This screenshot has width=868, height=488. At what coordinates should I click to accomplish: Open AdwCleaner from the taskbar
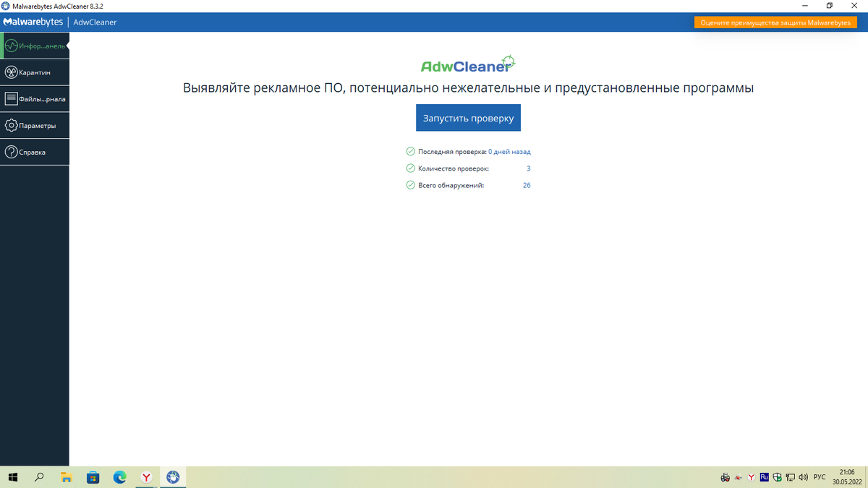pyautogui.click(x=172, y=477)
